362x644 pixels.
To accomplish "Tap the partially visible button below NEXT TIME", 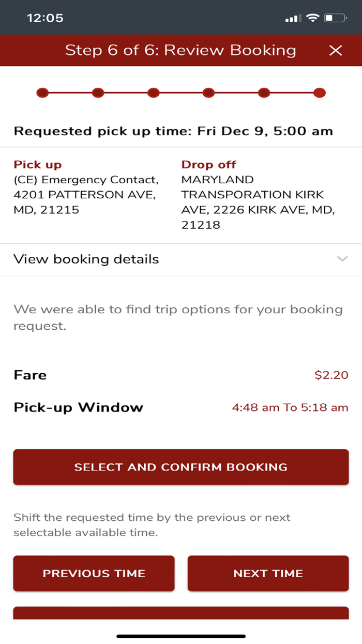I will click(181, 612).
